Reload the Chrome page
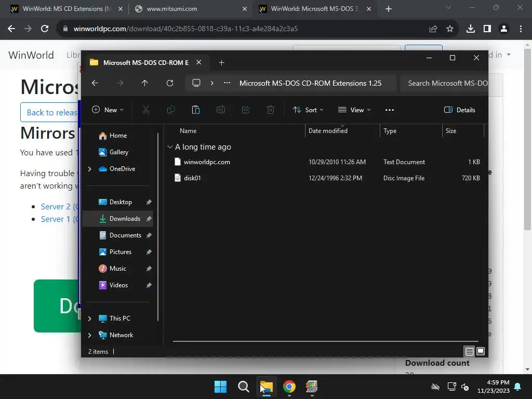 pyautogui.click(x=45, y=29)
